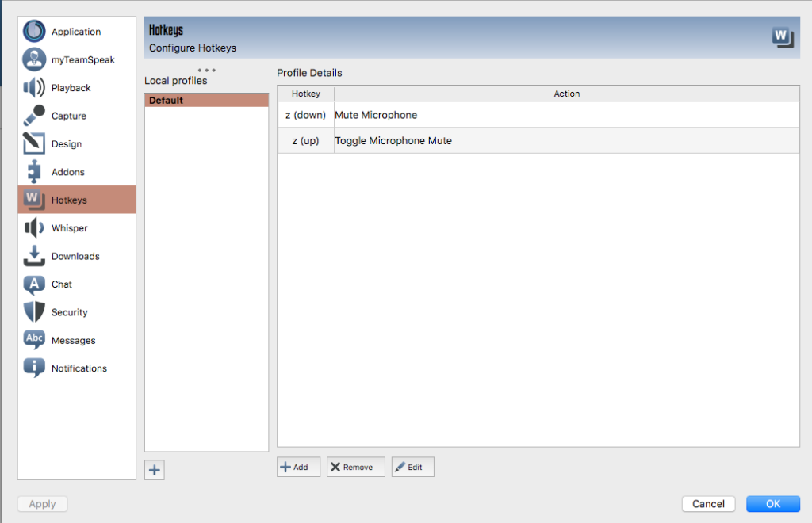Click the Whisper speaker icon
Viewport: 812px width, 523px height.
(x=34, y=227)
